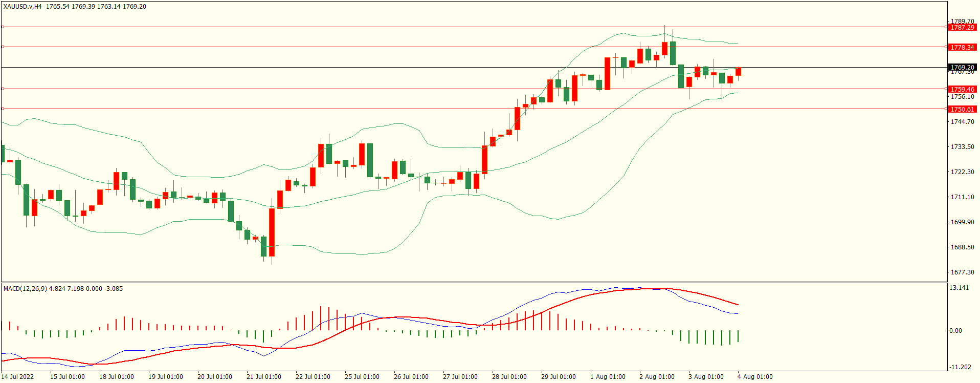
Task: Click the 21 Jul 01:00 time label
Action: (x=264, y=377)
